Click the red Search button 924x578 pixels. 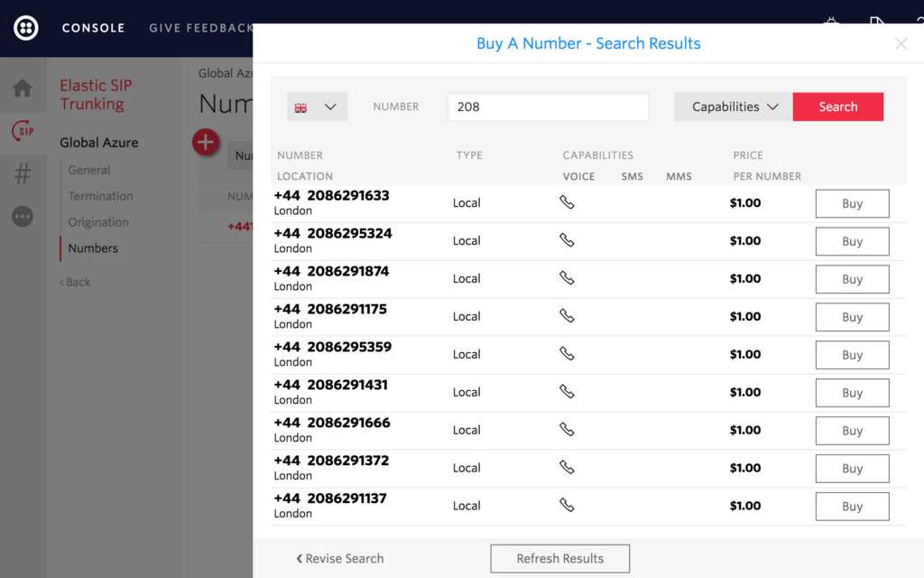tap(838, 107)
